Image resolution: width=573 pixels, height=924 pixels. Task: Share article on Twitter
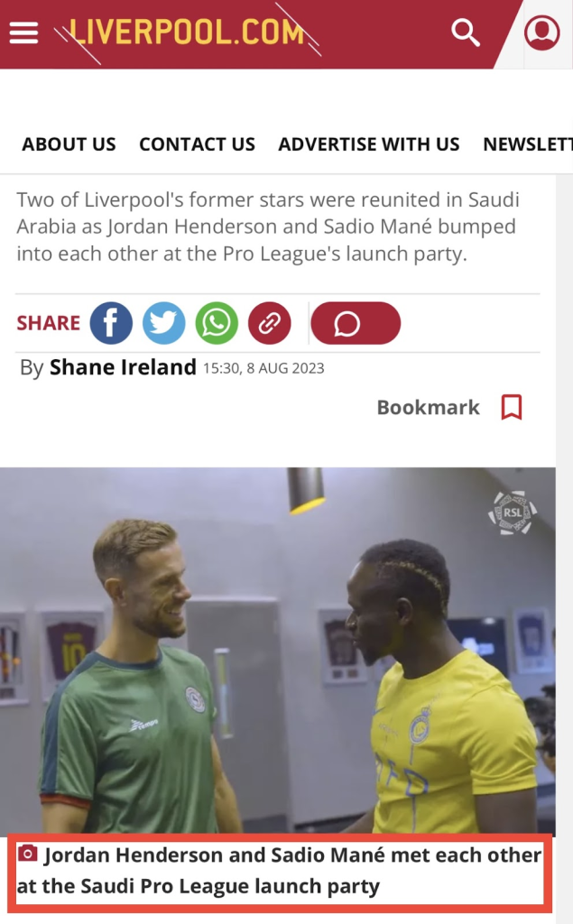point(164,323)
